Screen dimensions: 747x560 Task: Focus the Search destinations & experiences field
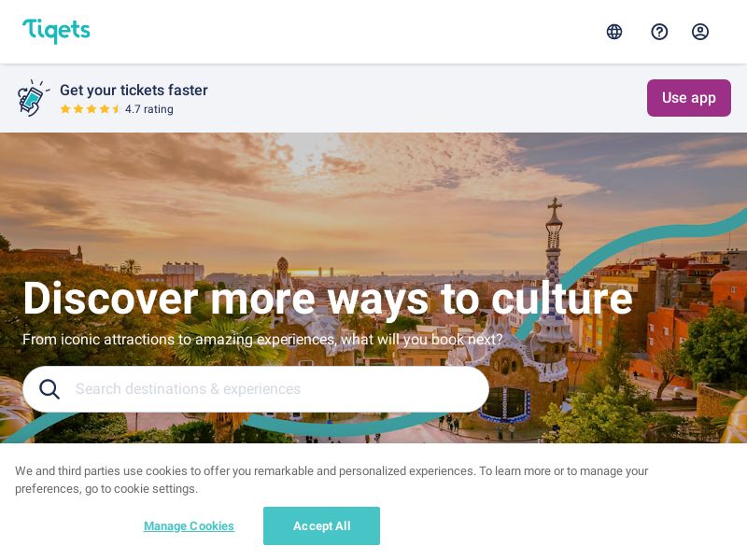point(256,389)
